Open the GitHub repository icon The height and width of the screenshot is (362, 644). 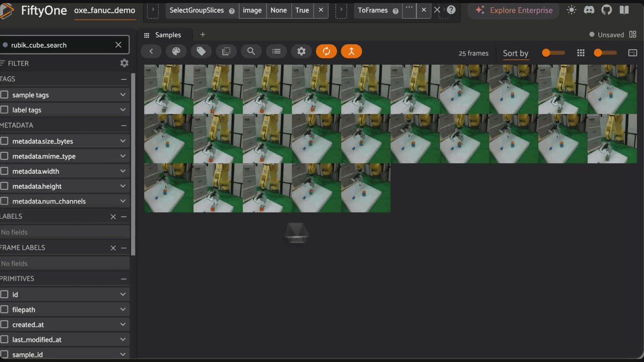pyautogui.click(x=606, y=10)
